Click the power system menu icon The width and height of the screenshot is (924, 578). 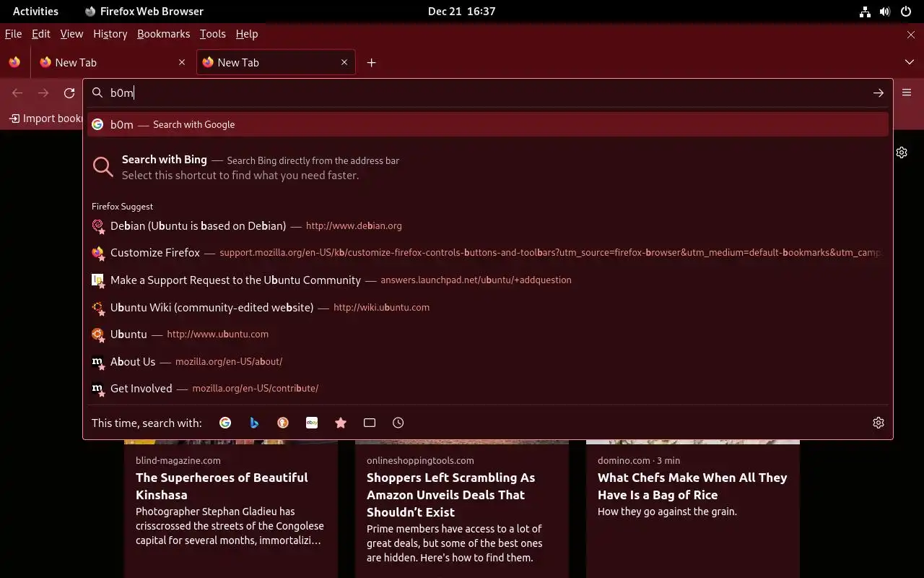click(906, 12)
